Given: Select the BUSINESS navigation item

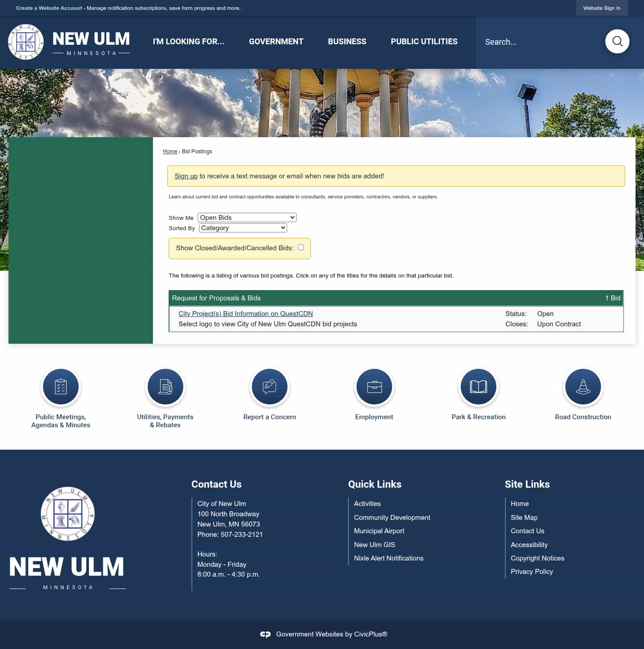Looking at the screenshot, I should point(347,42).
